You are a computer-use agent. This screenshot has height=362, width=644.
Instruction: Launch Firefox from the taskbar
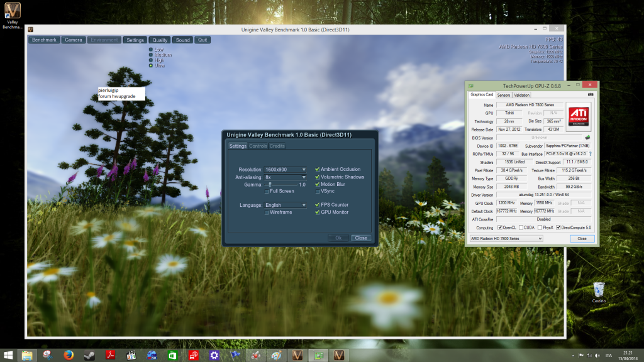click(67, 355)
